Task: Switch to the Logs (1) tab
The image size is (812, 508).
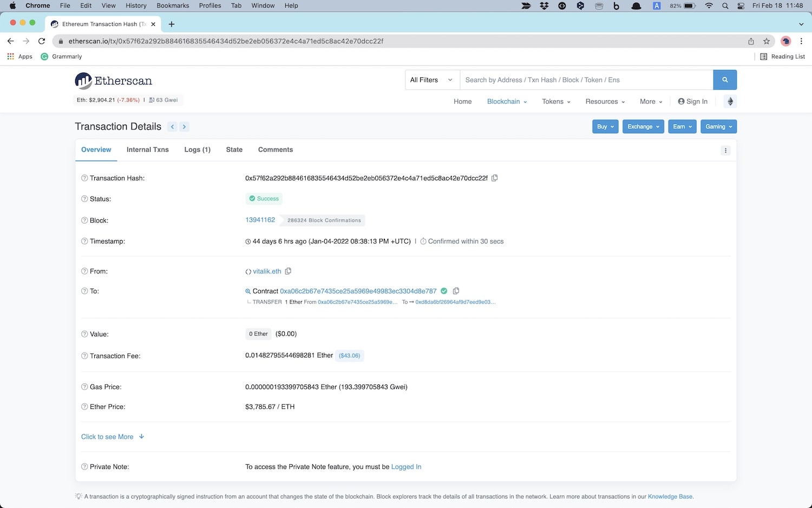Action: 197,149
